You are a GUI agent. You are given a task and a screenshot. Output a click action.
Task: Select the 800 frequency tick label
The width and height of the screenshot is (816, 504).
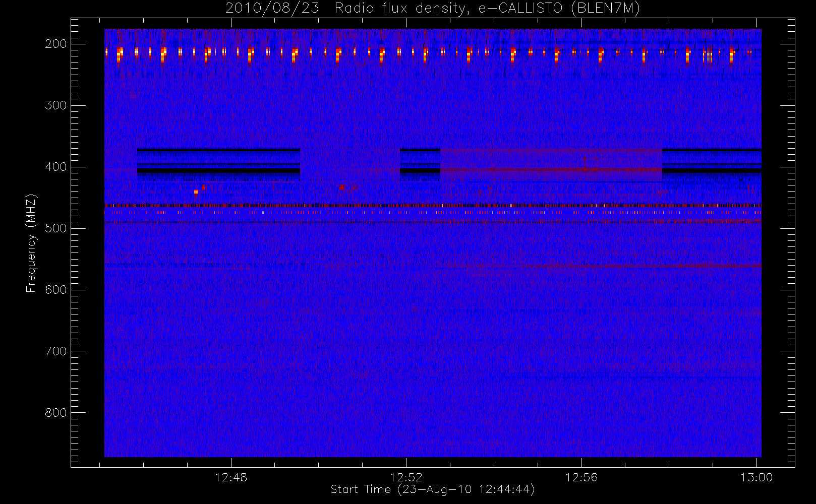click(56, 413)
